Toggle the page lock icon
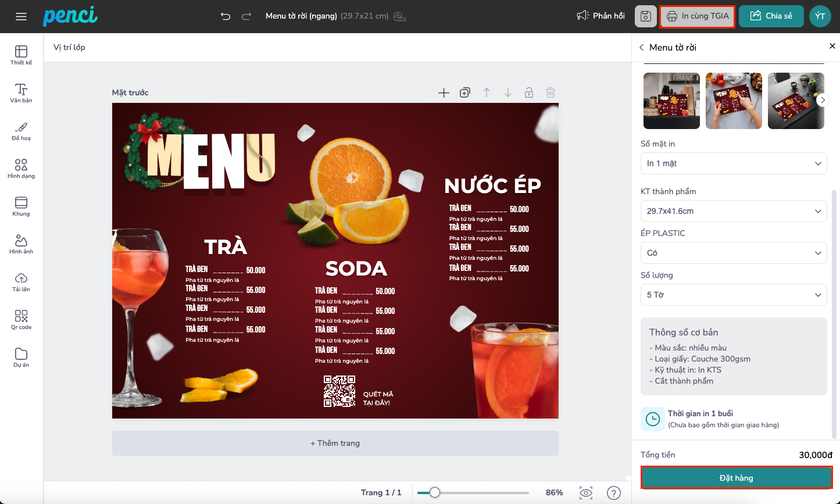 (x=529, y=92)
